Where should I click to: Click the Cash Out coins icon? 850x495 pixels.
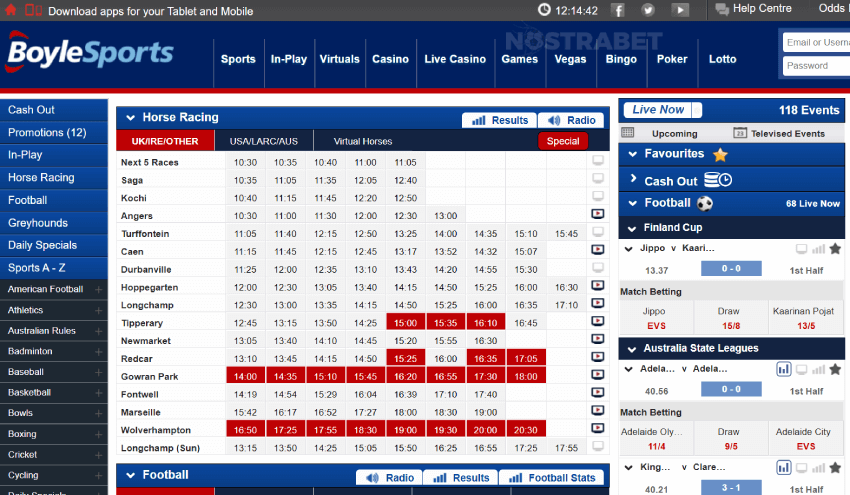(718, 180)
